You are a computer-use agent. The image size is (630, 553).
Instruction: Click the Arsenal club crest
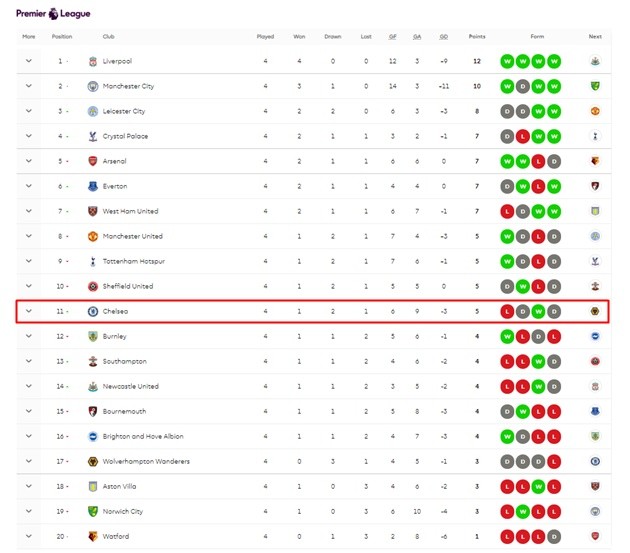(x=93, y=161)
